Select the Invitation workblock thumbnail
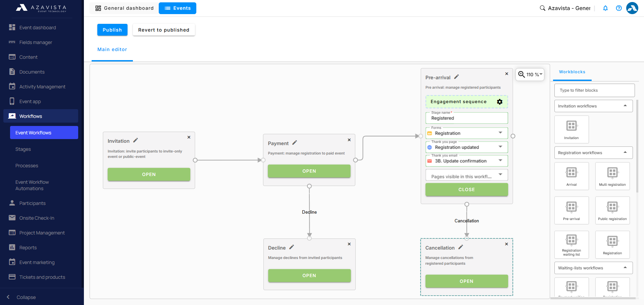644x305 pixels. pos(572,129)
